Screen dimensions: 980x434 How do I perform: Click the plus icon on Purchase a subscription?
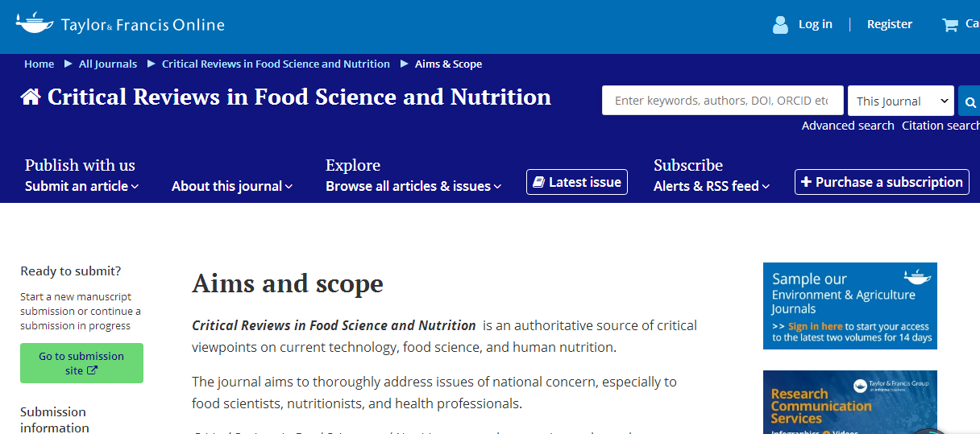[x=806, y=182]
